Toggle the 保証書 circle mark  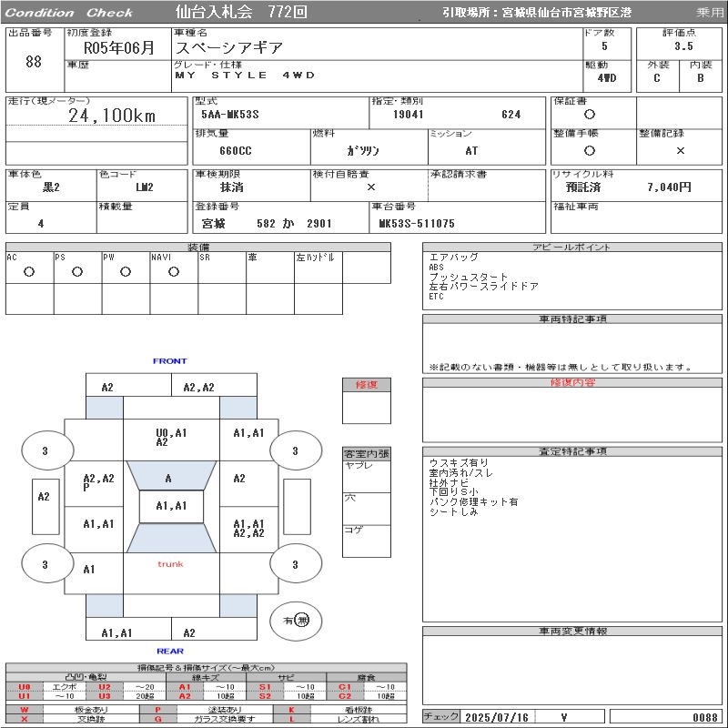point(590,115)
